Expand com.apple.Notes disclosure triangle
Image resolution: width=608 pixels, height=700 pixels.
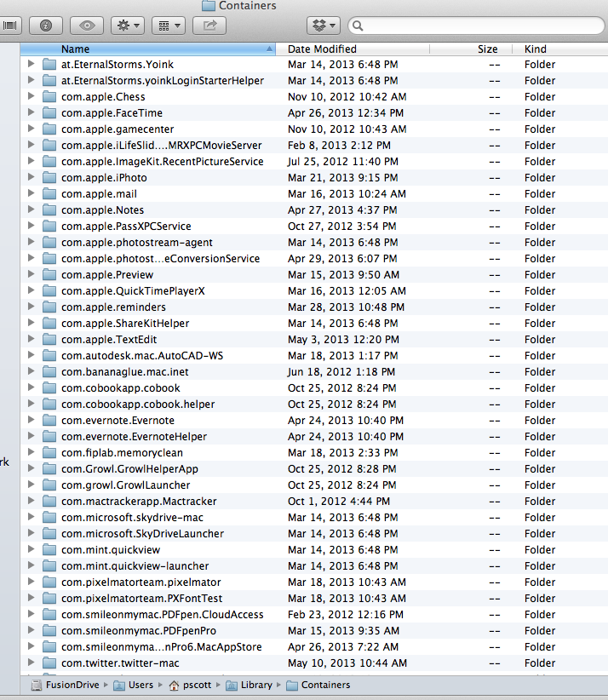(31, 209)
